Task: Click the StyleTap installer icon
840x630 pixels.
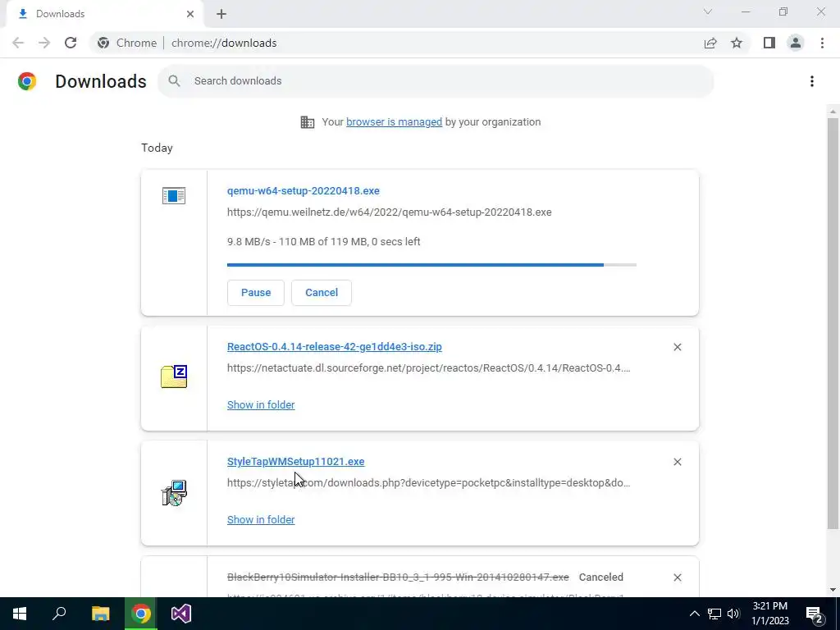Action: click(174, 493)
